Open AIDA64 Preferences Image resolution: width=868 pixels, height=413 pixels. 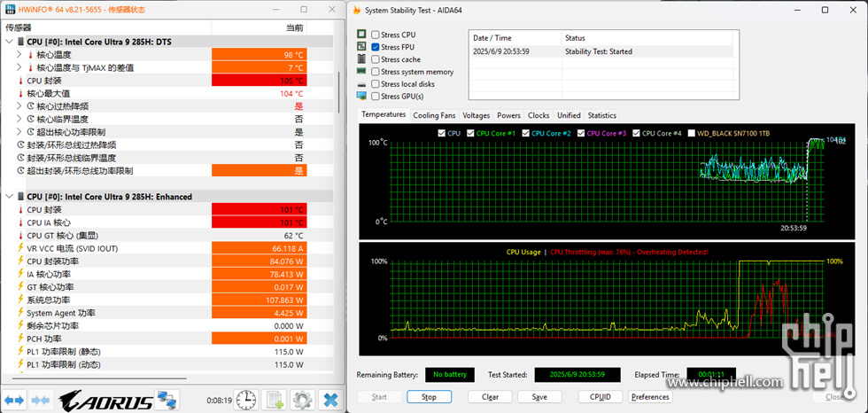pos(650,397)
